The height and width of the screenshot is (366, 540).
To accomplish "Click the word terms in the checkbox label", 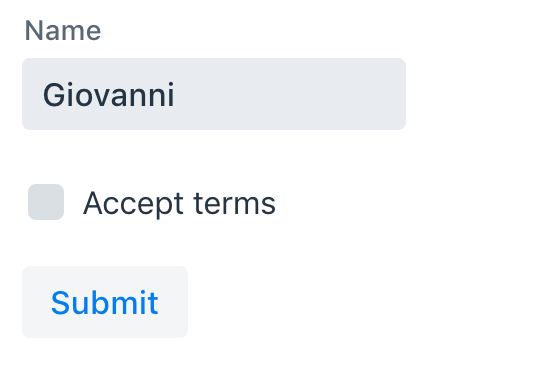I will 235,203.
